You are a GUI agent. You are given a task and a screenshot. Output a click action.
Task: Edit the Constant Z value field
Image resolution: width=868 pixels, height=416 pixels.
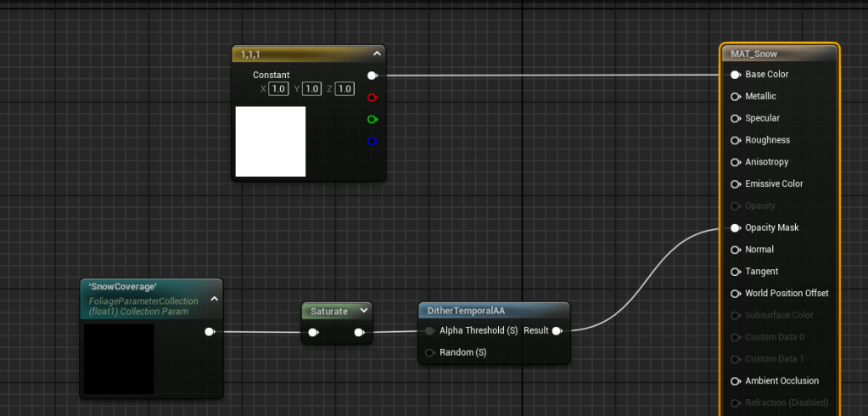(344, 89)
